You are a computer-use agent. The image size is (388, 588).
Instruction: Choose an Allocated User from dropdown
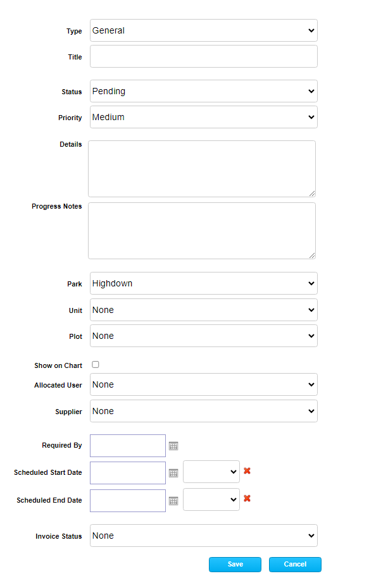203,384
